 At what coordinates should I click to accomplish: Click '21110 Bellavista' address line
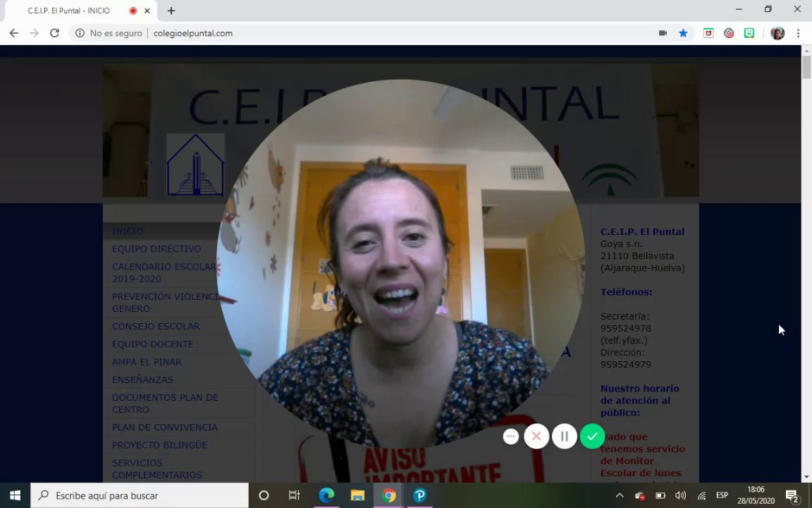(x=637, y=255)
